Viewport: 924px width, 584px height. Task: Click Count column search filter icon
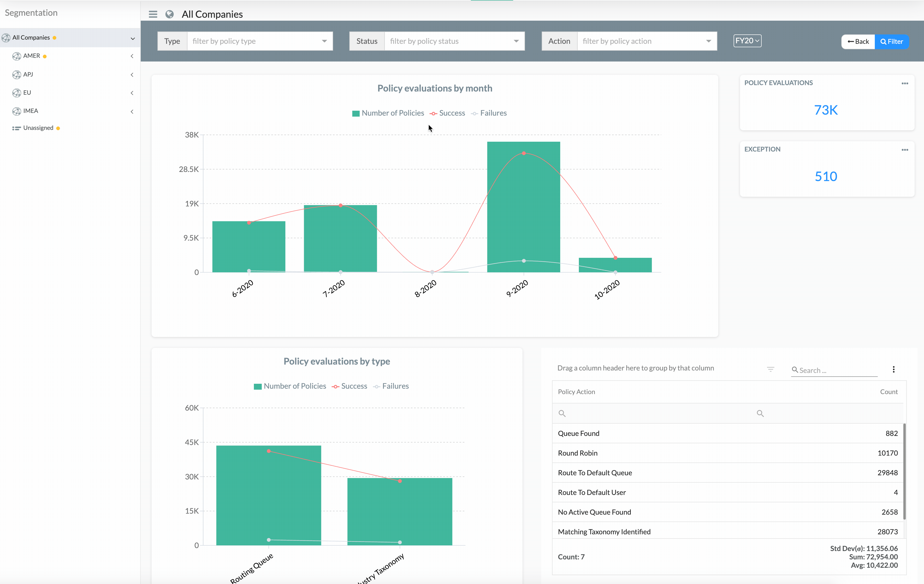click(x=760, y=413)
